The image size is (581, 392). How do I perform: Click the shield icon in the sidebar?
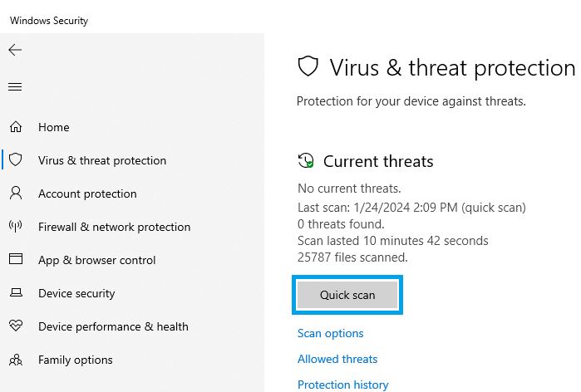coord(16,160)
